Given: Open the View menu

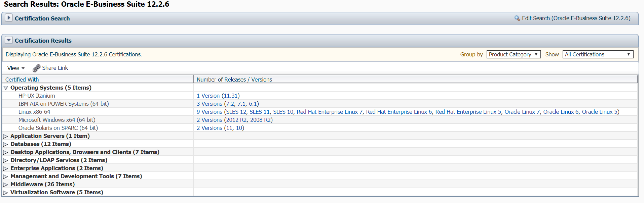Looking at the screenshot, I should (x=16, y=68).
